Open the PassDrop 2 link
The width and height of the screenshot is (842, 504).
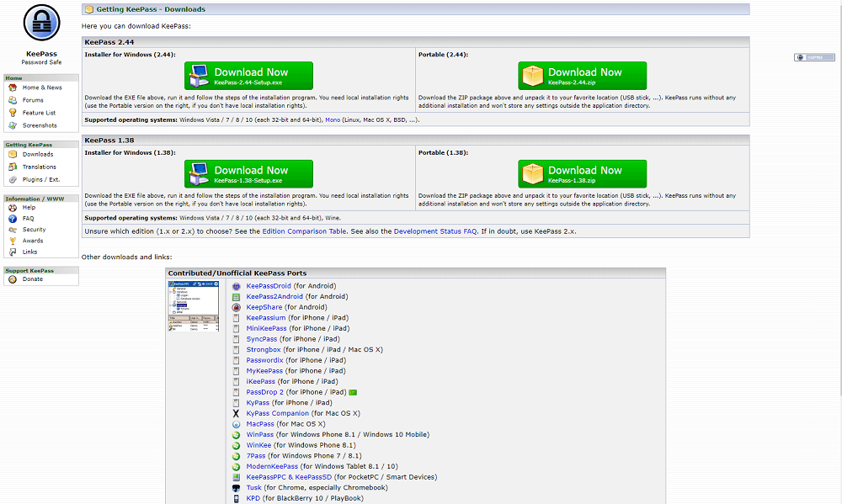264,392
